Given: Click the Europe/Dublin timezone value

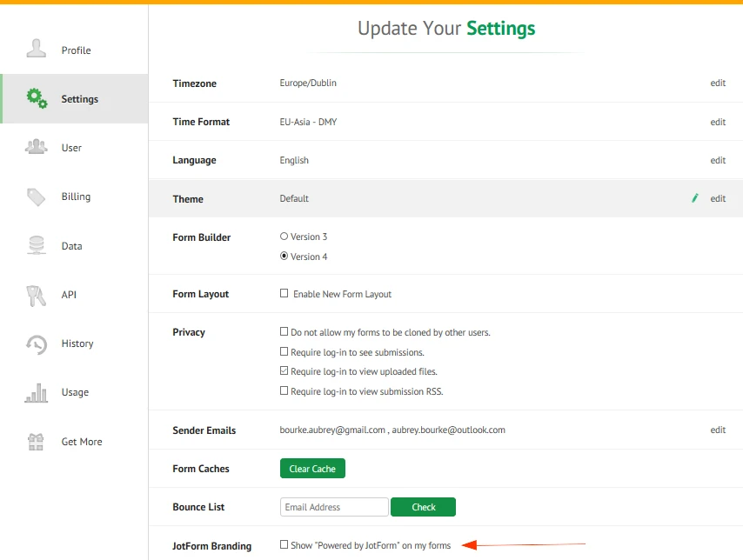Looking at the screenshot, I should click(x=308, y=83).
